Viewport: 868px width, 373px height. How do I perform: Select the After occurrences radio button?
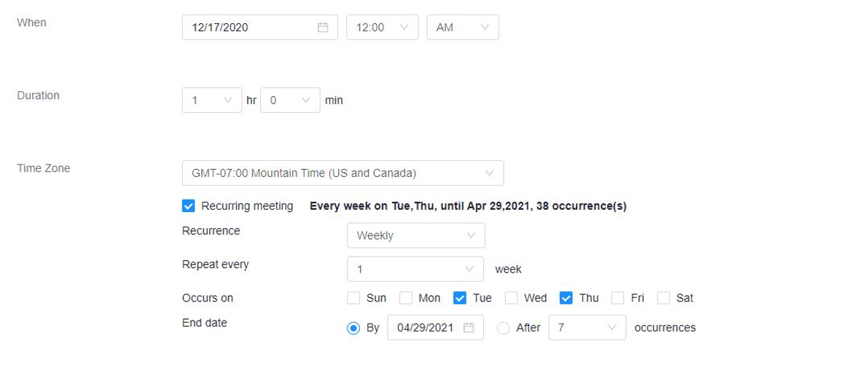tap(503, 328)
